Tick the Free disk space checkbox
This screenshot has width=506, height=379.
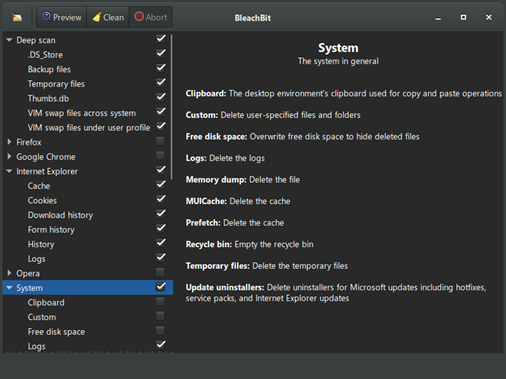point(160,330)
